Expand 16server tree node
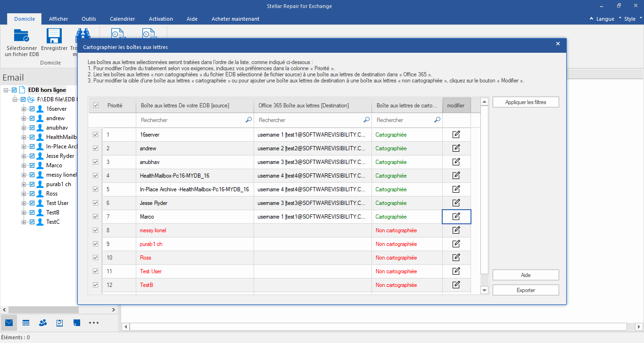The height and width of the screenshot is (343, 644). point(24,109)
